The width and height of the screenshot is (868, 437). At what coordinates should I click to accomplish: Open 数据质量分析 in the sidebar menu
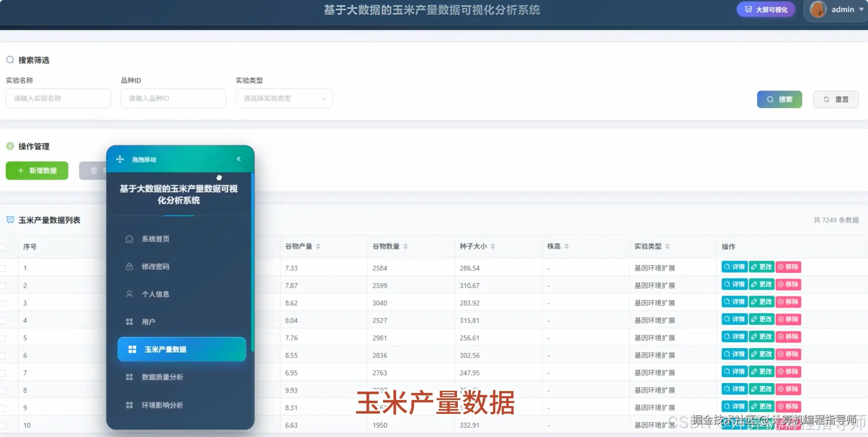(182, 377)
